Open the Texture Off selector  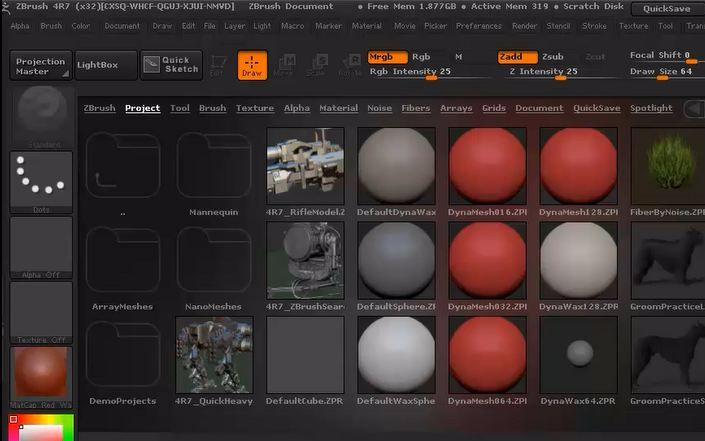pos(41,312)
